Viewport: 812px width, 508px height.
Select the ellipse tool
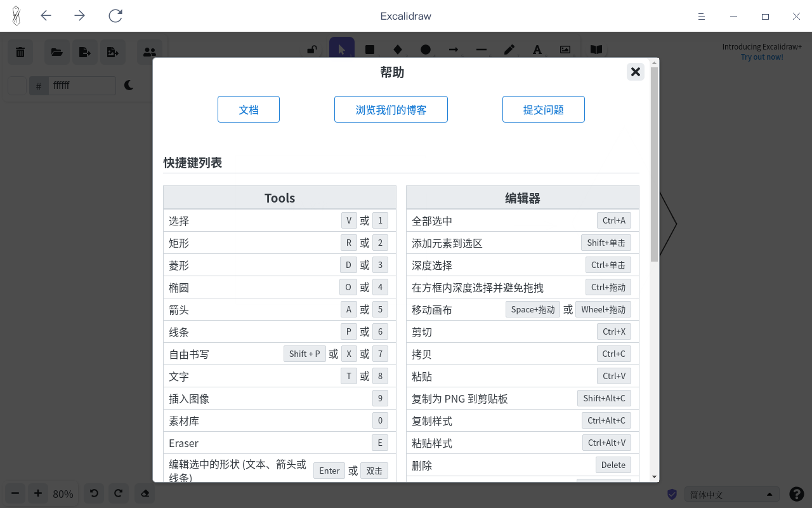pyautogui.click(x=426, y=50)
